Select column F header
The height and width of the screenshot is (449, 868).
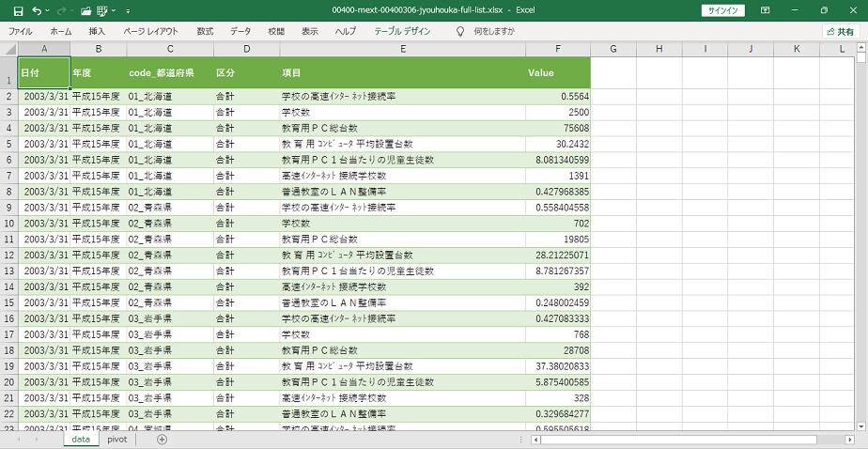(x=557, y=49)
